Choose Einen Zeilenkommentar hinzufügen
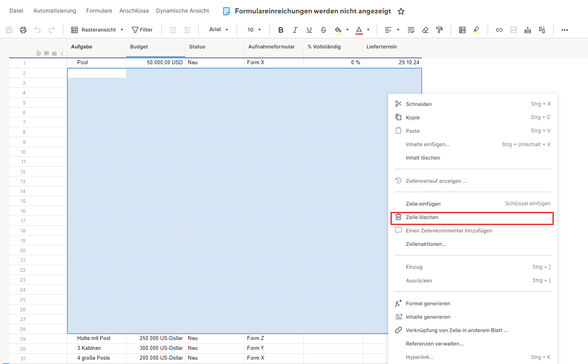This screenshot has width=588, height=364. tap(473, 230)
